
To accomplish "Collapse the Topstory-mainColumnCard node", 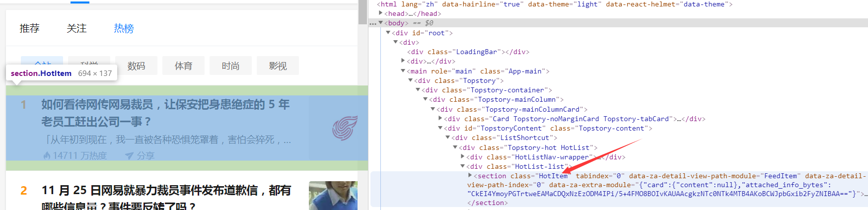I will click(433, 109).
